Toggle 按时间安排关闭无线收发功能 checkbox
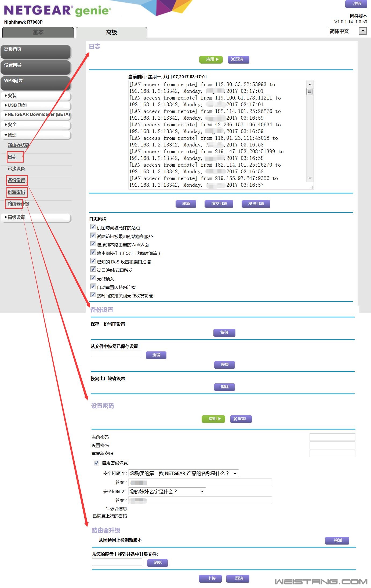The width and height of the screenshot is (371, 588). point(93,295)
